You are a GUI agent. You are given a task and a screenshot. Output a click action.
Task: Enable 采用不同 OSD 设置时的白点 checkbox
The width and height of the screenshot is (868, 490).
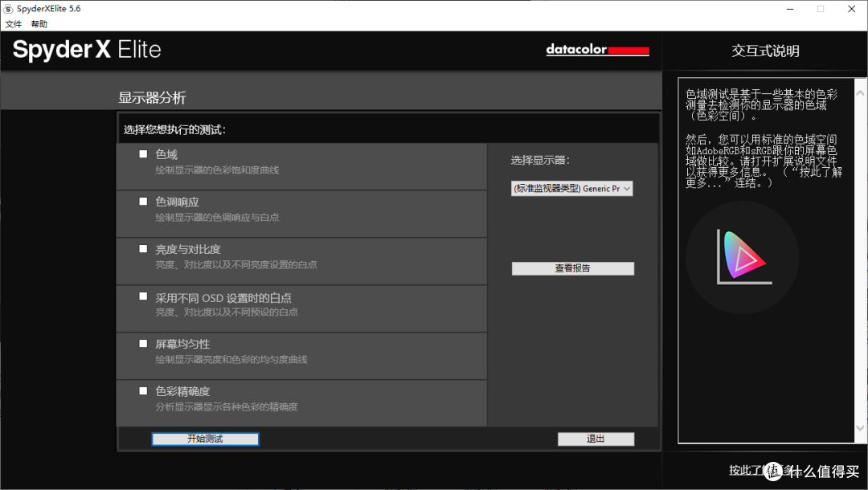[x=143, y=296]
